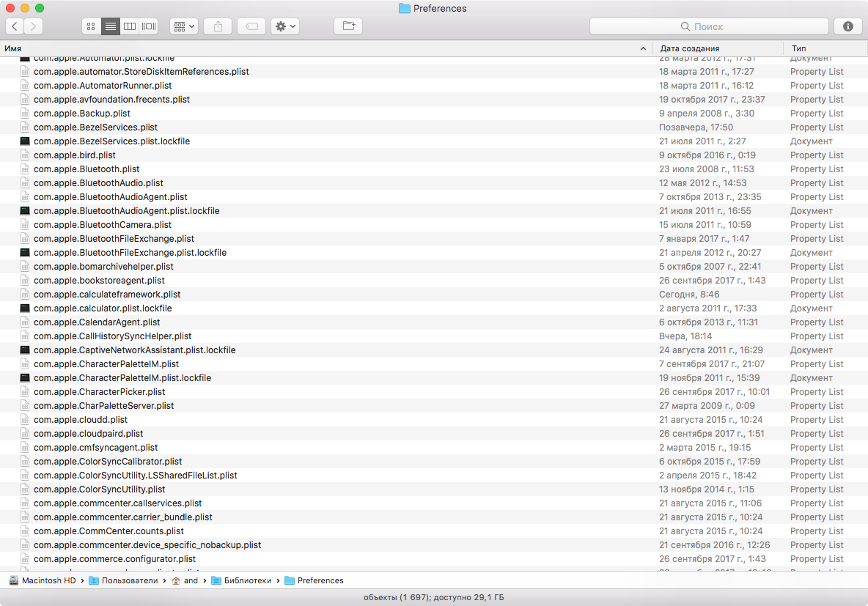This screenshot has width=868, height=606.
Task: Switch to Cover Flow view
Action: [149, 26]
